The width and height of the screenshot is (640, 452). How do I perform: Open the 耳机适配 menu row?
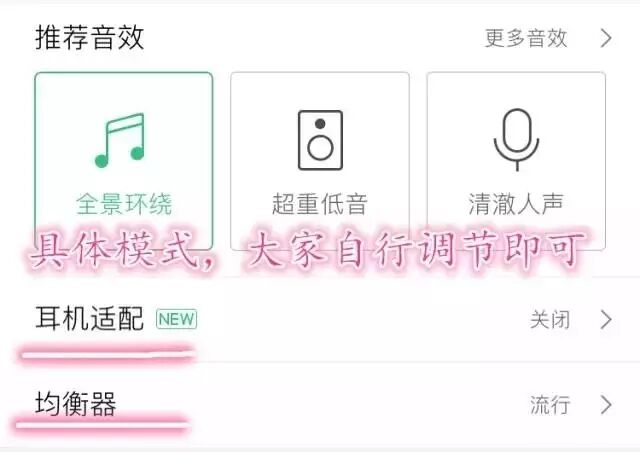pos(320,320)
